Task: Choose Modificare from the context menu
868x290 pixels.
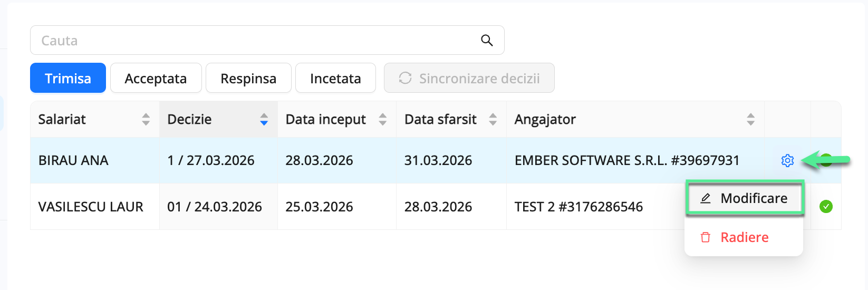Action: click(753, 198)
